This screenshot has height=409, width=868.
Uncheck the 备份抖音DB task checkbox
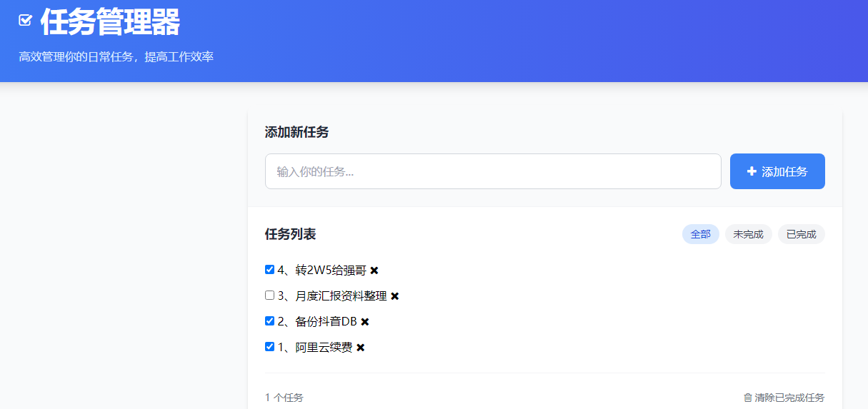point(269,320)
